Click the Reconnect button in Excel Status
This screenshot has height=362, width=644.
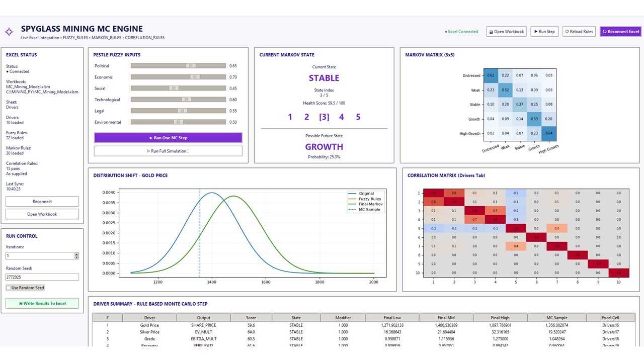(42, 202)
